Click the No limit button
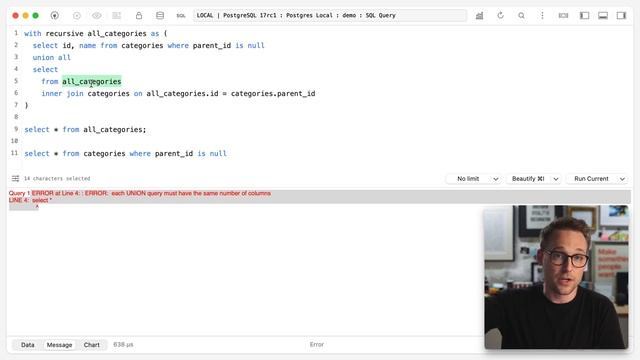This screenshot has height=360, width=640. (468, 179)
